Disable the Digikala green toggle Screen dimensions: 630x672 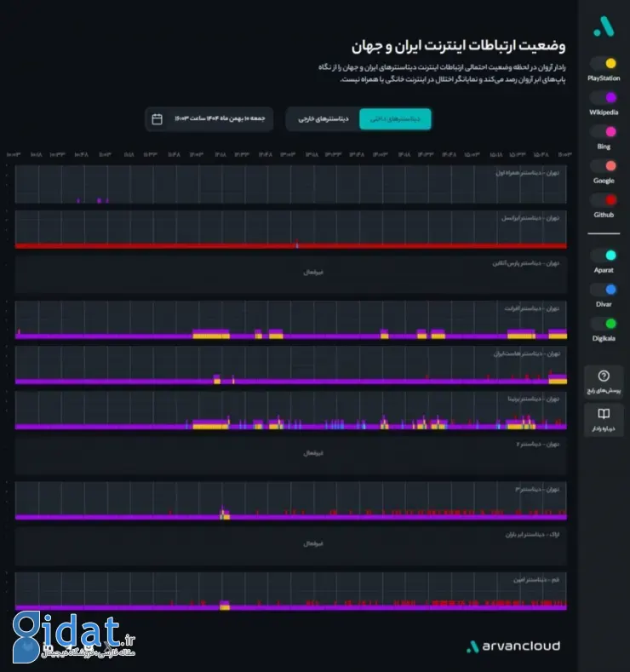point(604,323)
